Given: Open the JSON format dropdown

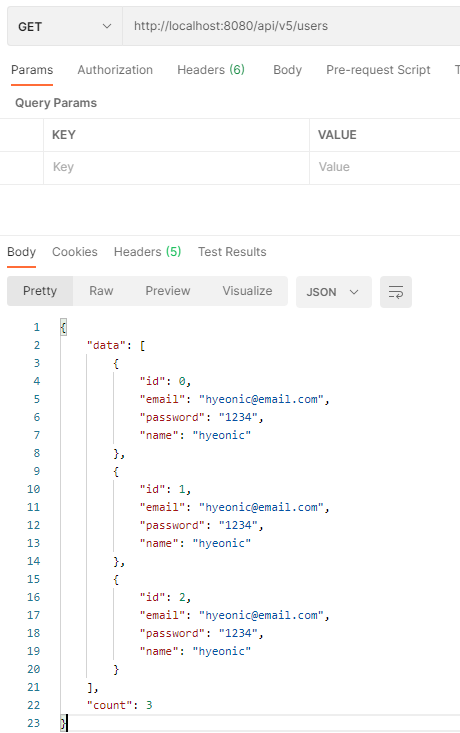Looking at the screenshot, I should pos(333,292).
